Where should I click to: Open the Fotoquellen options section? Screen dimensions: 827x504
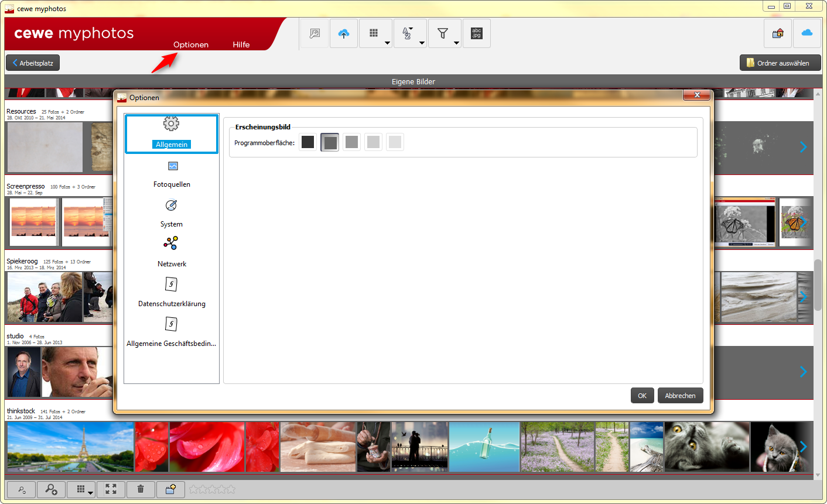pos(172,174)
